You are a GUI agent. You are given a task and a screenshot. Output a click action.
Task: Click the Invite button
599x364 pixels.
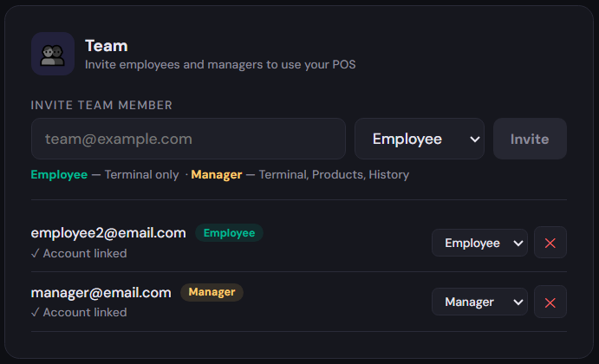click(530, 139)
